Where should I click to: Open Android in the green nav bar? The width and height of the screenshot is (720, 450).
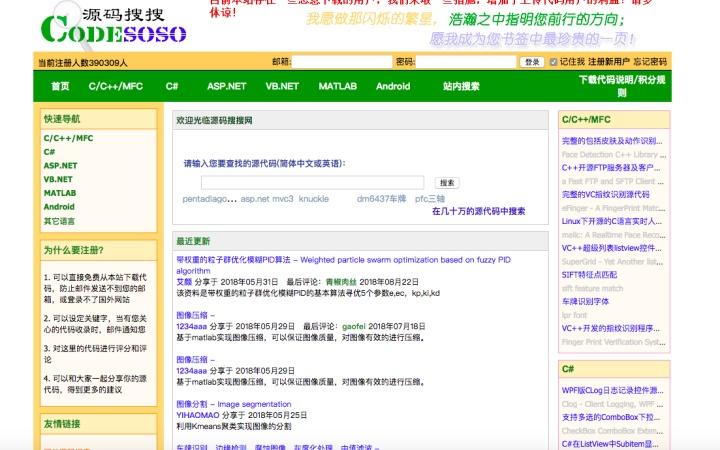coord(393,86)
